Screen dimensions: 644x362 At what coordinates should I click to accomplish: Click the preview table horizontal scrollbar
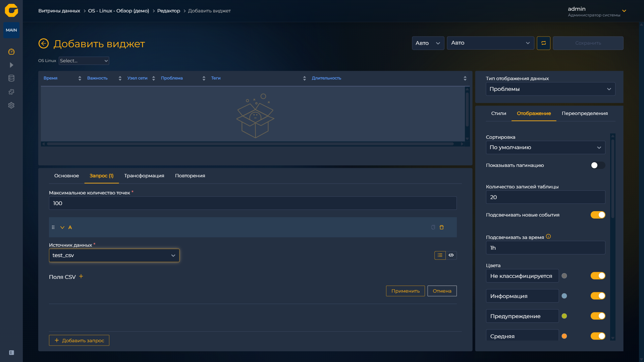click(x=250, y=144)
